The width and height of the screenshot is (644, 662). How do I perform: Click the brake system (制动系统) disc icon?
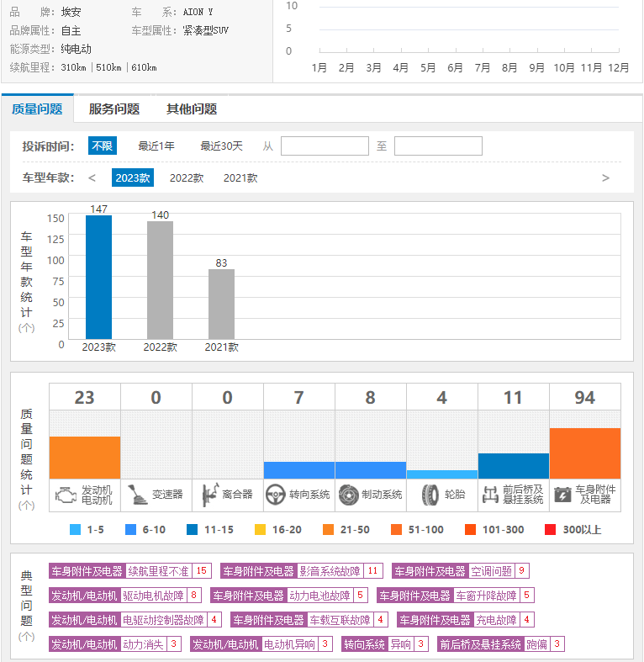click(349, 495)
